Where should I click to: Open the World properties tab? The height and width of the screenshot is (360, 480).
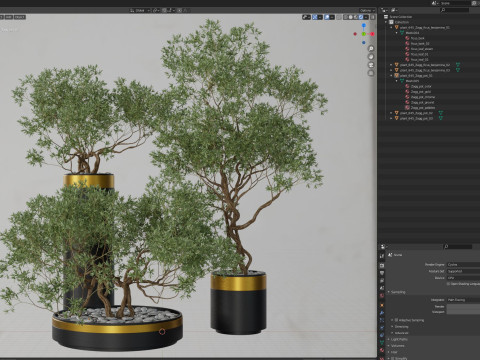pyautogui.click(x=382, y=296)
